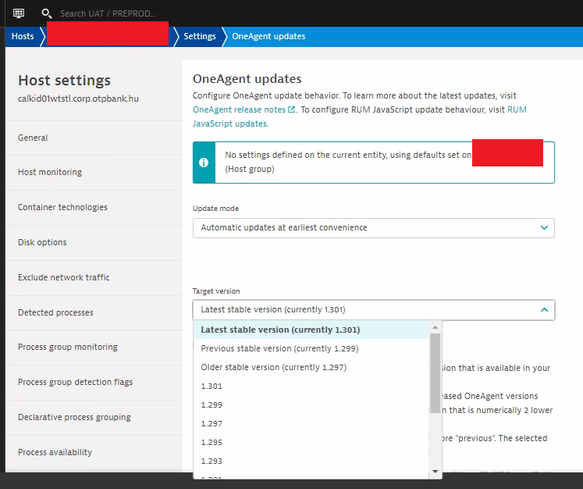Open Host monitoring settings
Screen dimensions: 583x489
click(x=94, y=172)
